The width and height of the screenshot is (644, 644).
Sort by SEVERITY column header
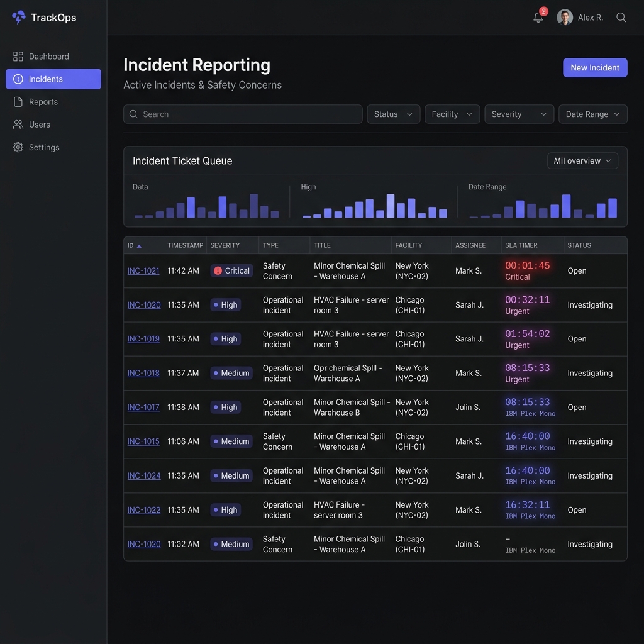pyautogui.click(x=225, y=245)
